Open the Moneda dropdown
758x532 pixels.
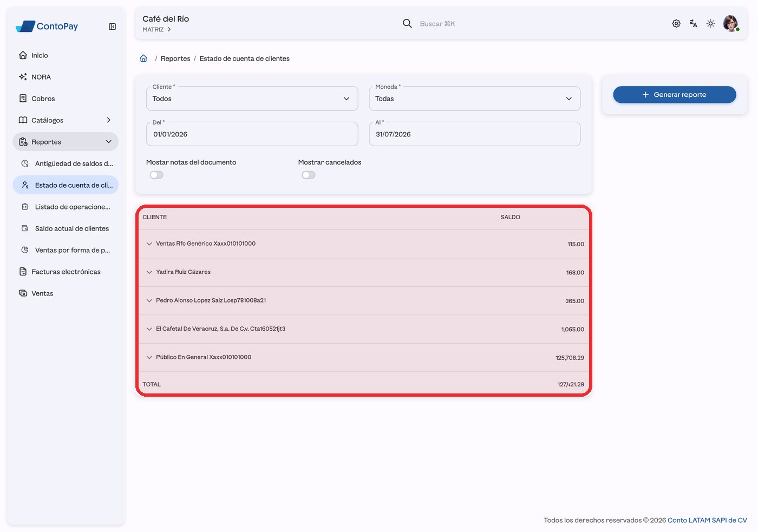click(x=475, y=98)
